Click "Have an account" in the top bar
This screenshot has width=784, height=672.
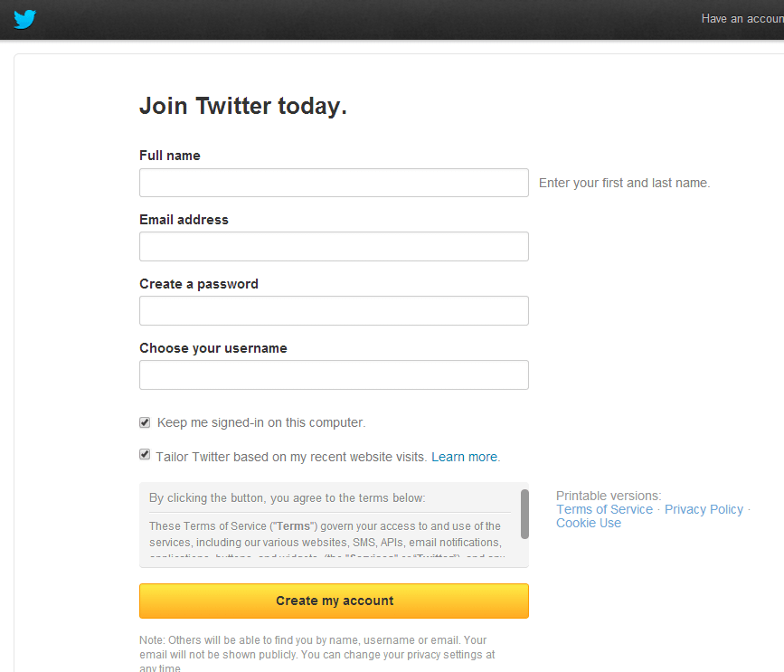(x=741, y=18)
